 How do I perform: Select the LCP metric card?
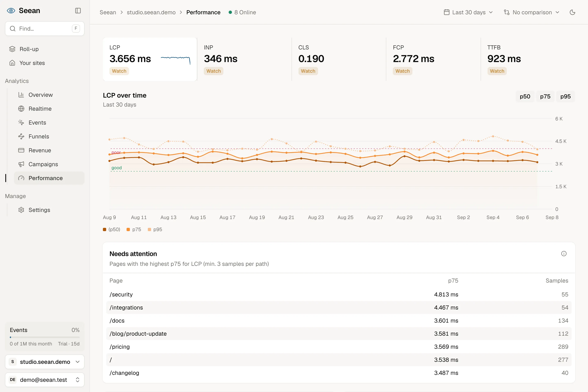coord(150,59)
